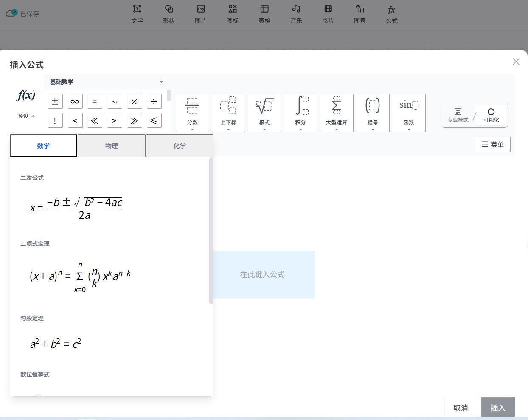Click the less-than-or-equal symbol
Image resolution: width=528 pixels, height=420 pixels.
pyautogui.click(x=154, y=121)
